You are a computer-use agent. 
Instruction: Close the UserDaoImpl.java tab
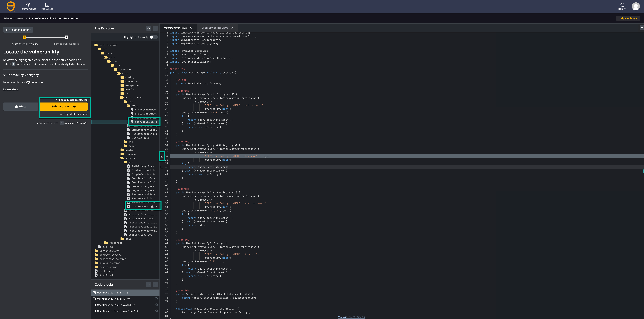tap(191, 28)
